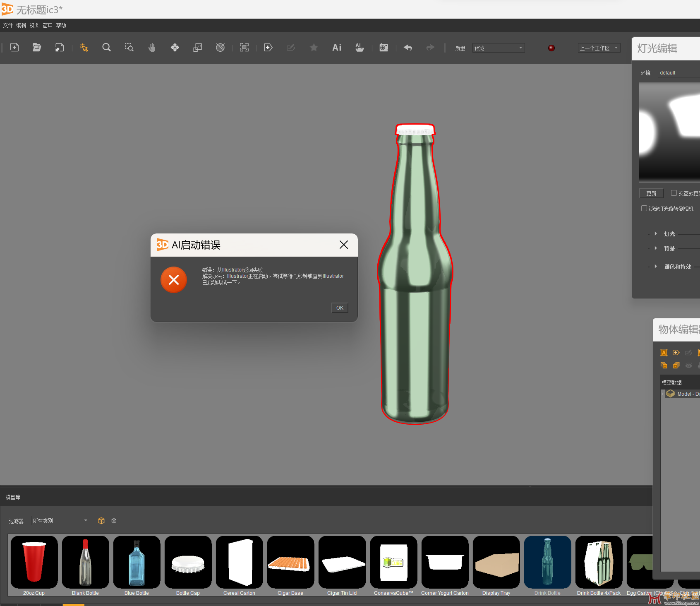Click the star favorites icon
Viewport: 700px width, 606px height.
tap(314, 48)
